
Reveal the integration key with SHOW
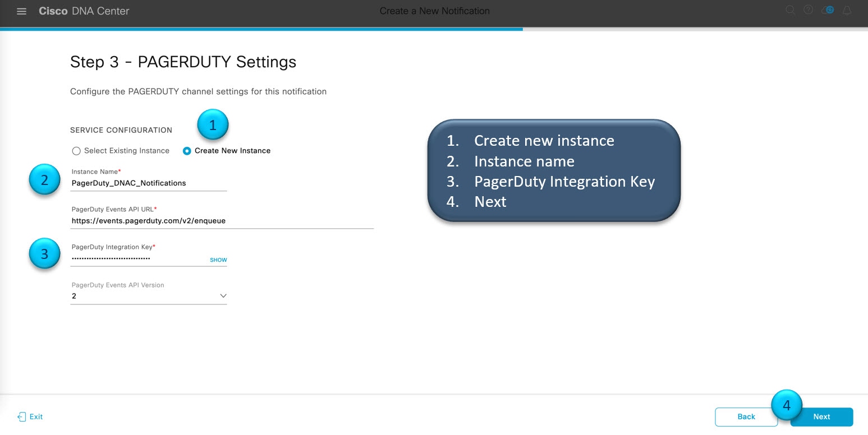218,260
